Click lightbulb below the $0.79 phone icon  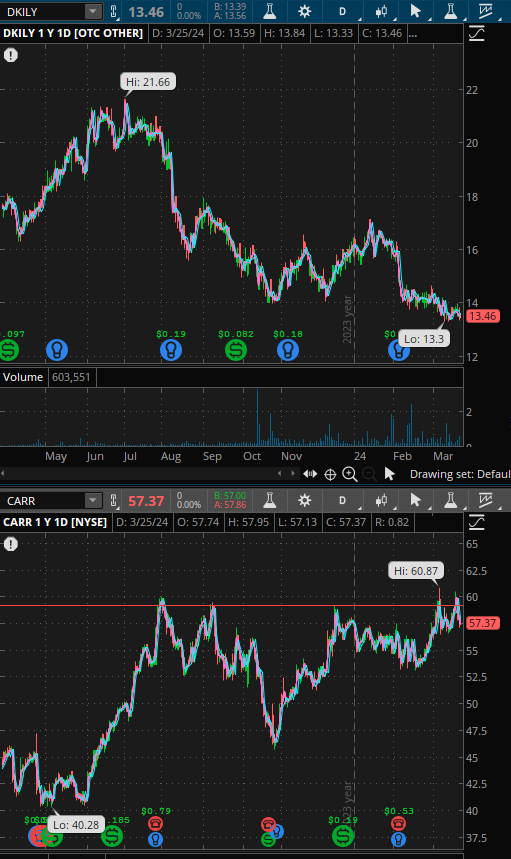[156, 839]
